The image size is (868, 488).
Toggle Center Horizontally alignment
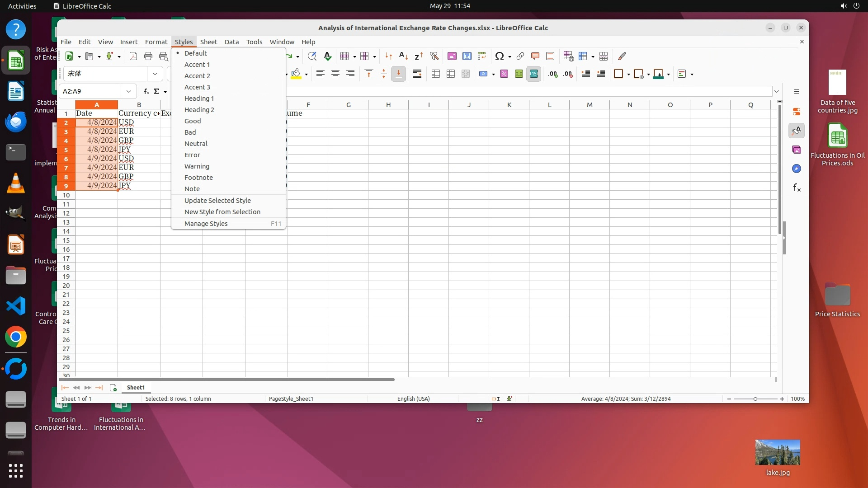(335, 74)
